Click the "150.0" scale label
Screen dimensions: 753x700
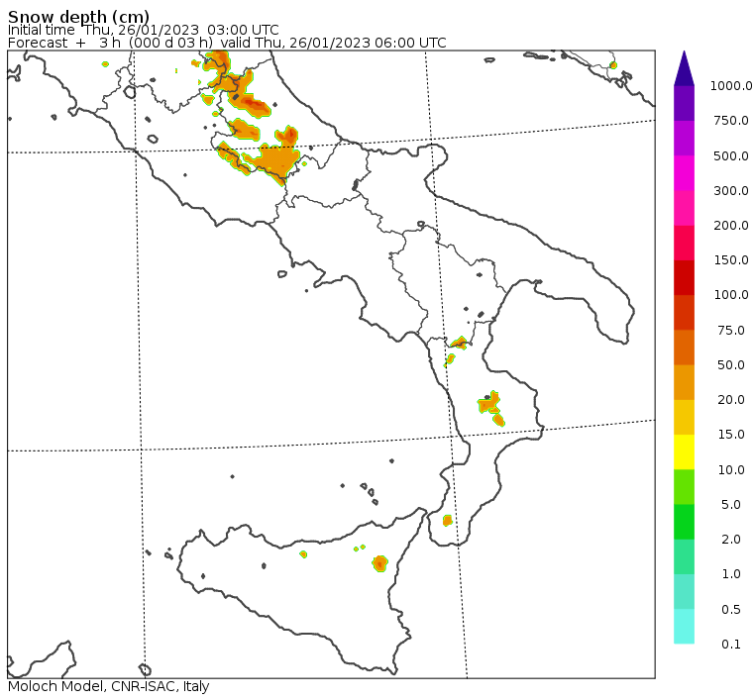[731, 260]
